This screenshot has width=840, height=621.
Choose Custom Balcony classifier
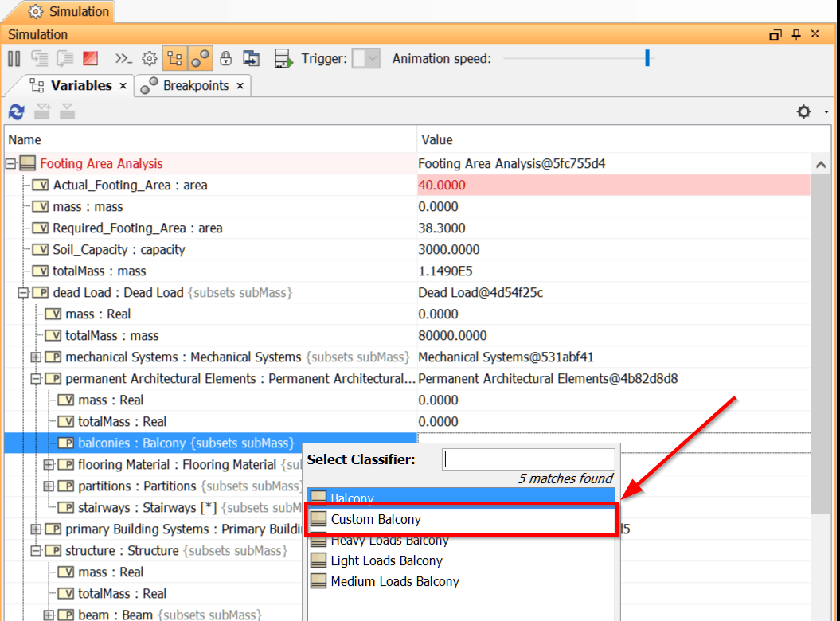(x=462, y=519)
